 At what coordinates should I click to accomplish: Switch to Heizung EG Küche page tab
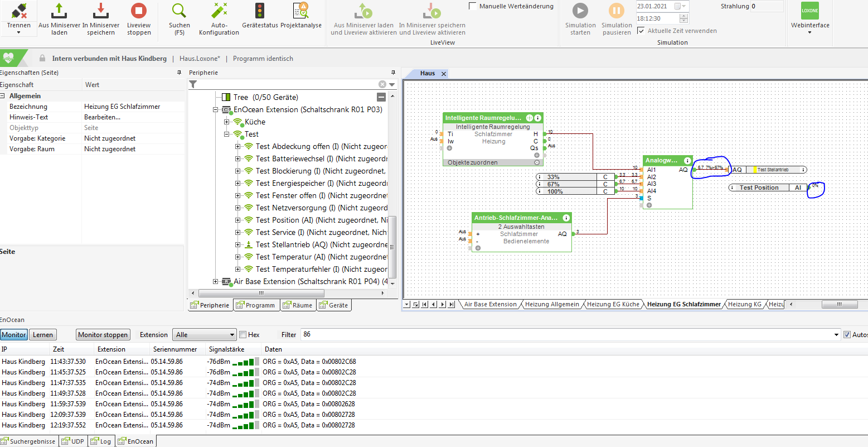pos(613,304)
